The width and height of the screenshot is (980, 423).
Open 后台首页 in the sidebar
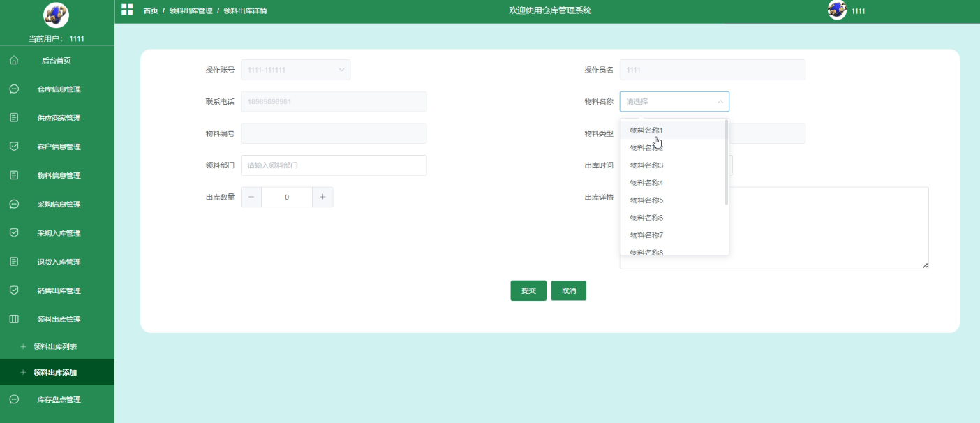(57, 61)
